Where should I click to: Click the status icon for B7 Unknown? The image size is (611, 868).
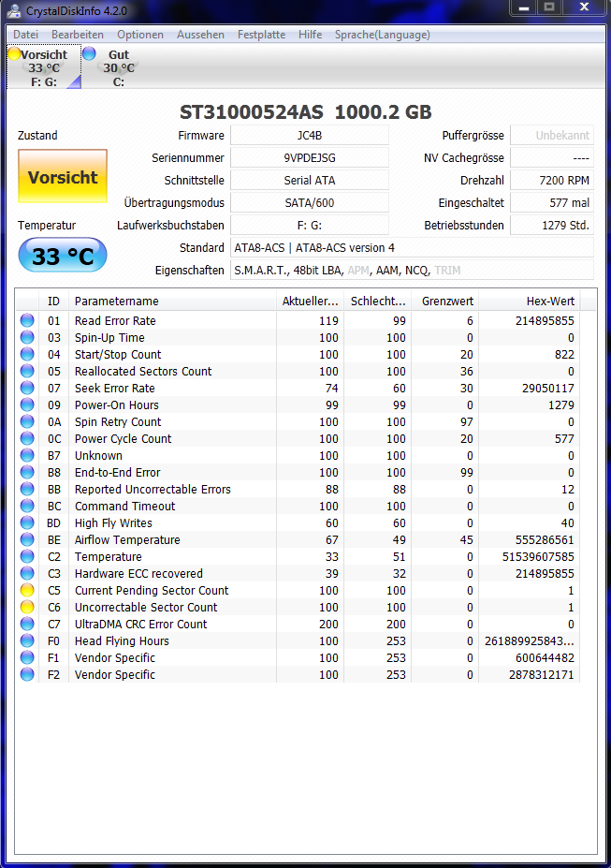(27, 455)
